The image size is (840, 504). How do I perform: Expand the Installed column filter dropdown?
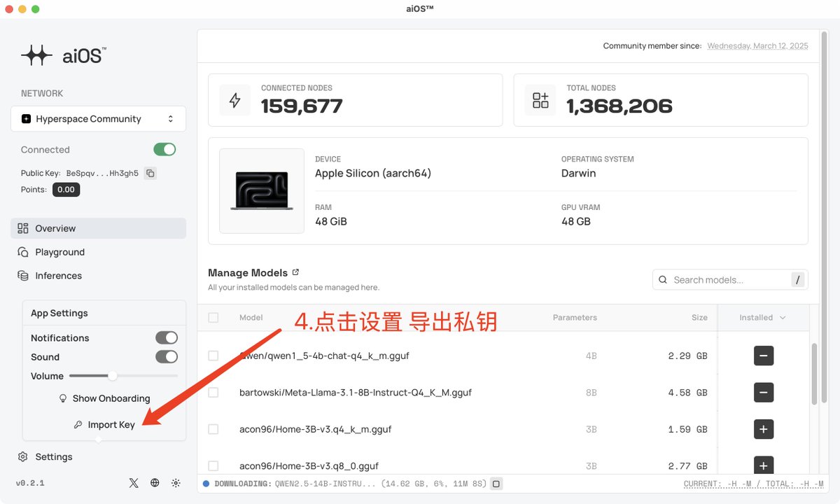pos(763,318)
